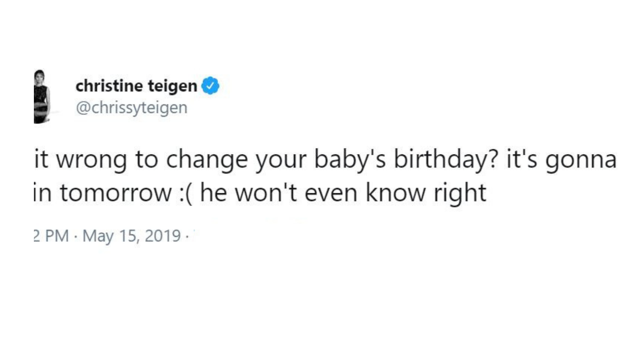Click the verified checkmark next to the name
The image size is (644, 339).
point(210,86)
